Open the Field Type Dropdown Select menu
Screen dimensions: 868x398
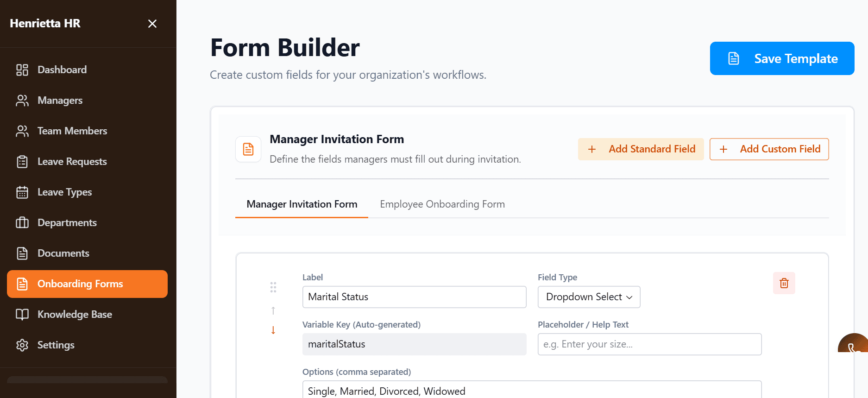[589, 297]
